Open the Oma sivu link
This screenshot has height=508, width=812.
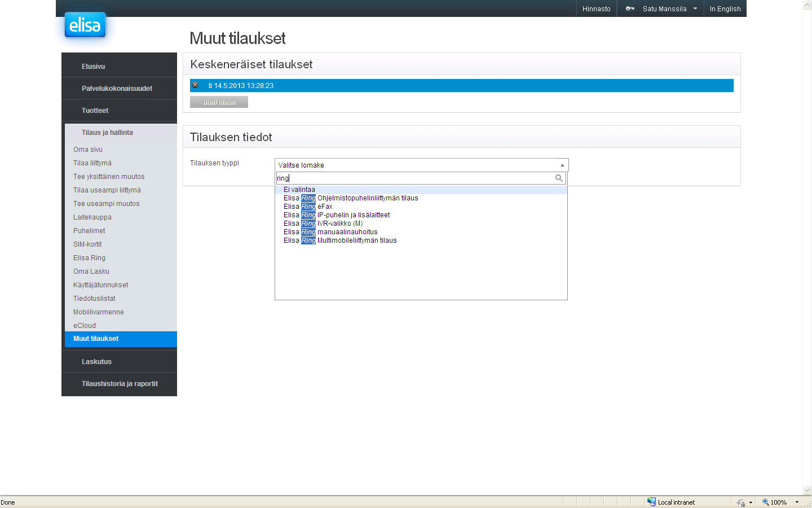click(88, 150)
